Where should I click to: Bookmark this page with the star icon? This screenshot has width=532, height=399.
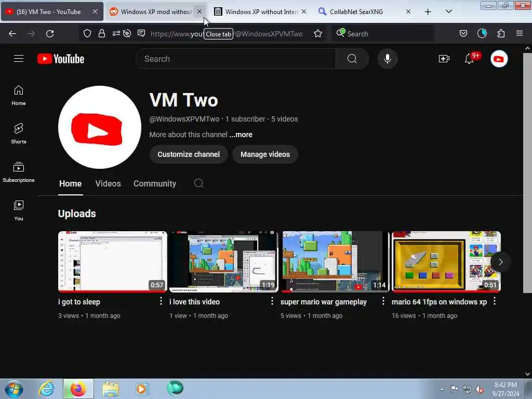click(x=317, y=34)
